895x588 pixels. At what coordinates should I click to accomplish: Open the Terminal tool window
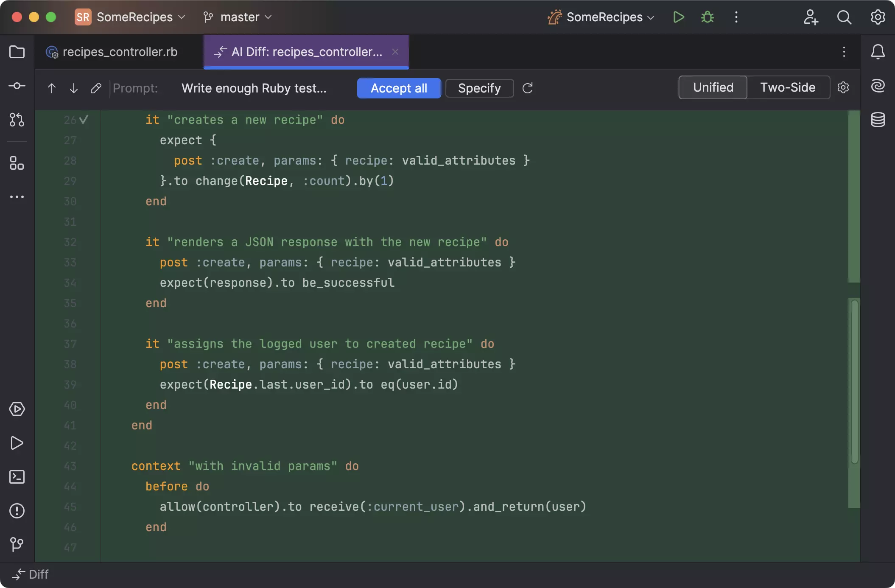click(17, 477)
